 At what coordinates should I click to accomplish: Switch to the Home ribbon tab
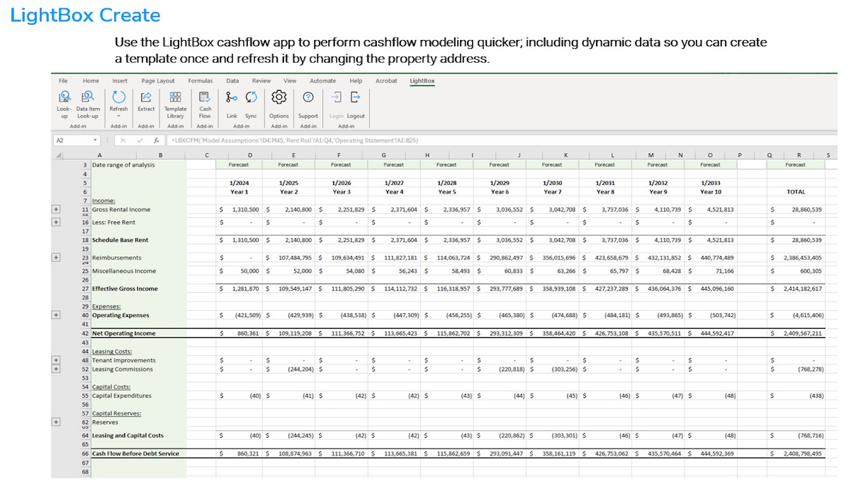[x=91, y=81]
